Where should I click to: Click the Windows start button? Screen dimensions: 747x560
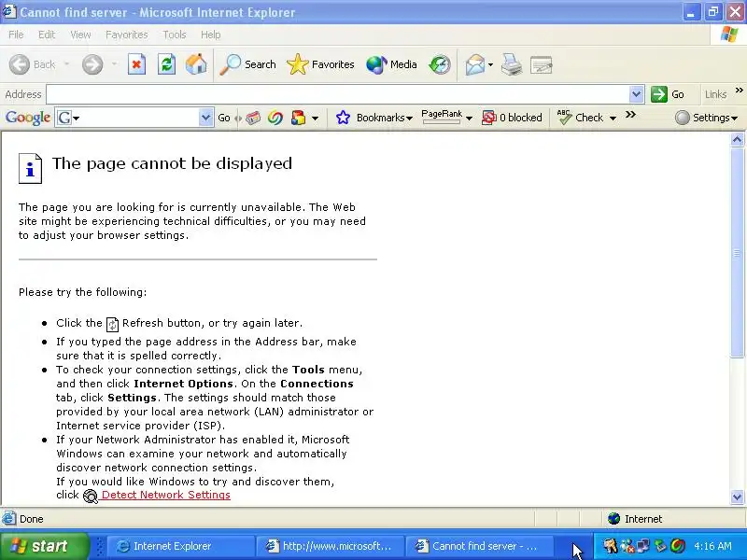pos(44,546)
